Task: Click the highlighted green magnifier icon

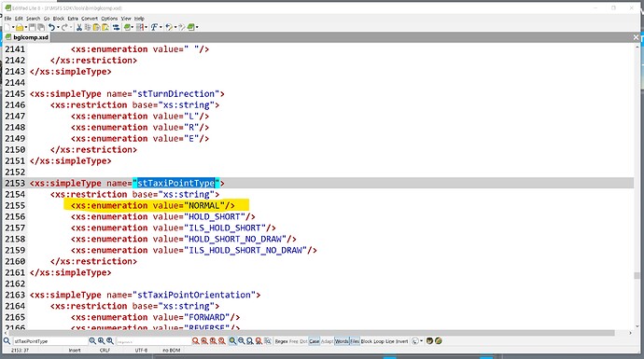Action: click(232, 341)
